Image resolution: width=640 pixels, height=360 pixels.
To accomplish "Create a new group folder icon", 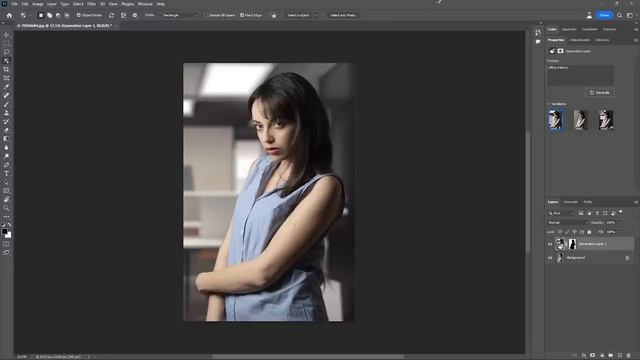I will point(611,356).
